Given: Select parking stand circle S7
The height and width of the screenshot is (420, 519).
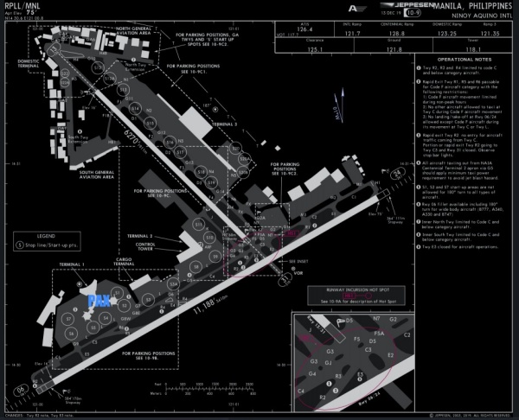Looking at the screenshot, I should [69, 319].
